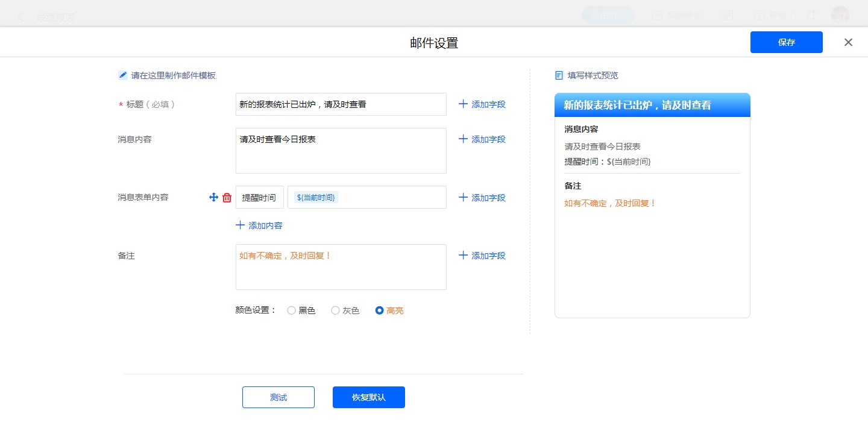Click plus icon beside 备注 textarea

[x=463, y=256]
